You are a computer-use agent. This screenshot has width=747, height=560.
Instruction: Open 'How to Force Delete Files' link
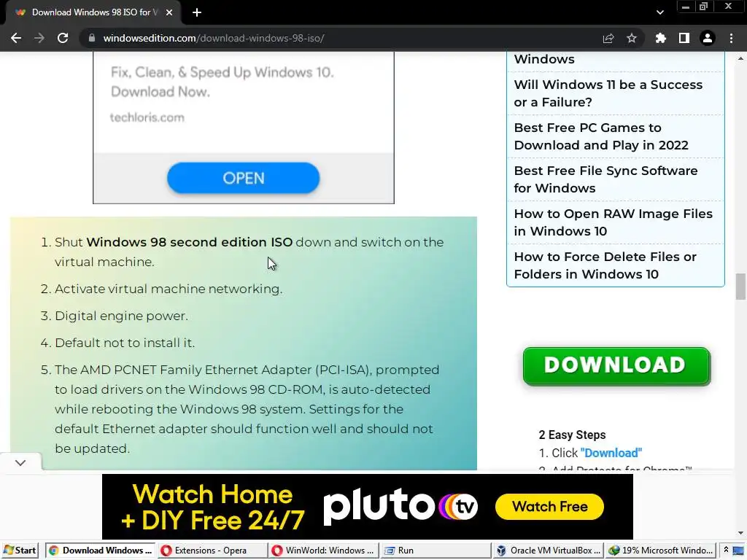point(605,265)
